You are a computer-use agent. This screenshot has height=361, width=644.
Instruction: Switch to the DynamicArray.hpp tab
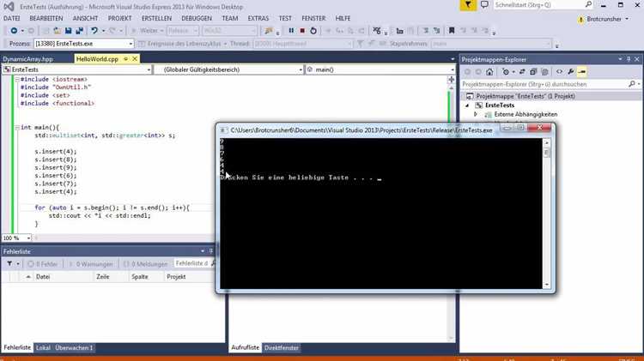tap(28, 59)
